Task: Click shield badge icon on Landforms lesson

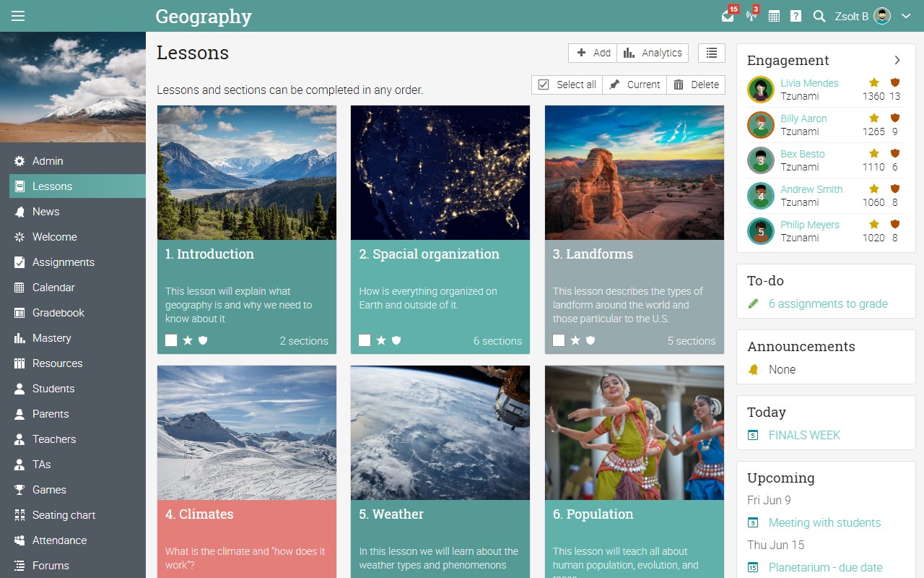Action: pyautogui.click(x=590, y=340)
